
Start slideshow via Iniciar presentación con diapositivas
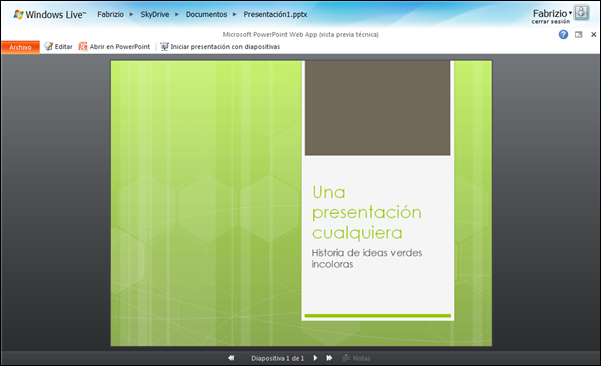click(x=225, y=47)
